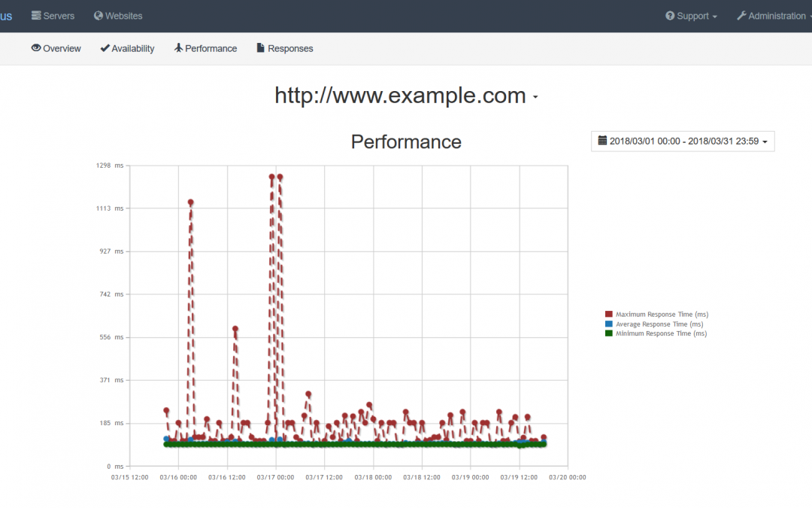The width and height of the screenshot is (812, 508).
Task: Click the highest red peak data point
Action: pyautogui.click(x=271, y=177)
